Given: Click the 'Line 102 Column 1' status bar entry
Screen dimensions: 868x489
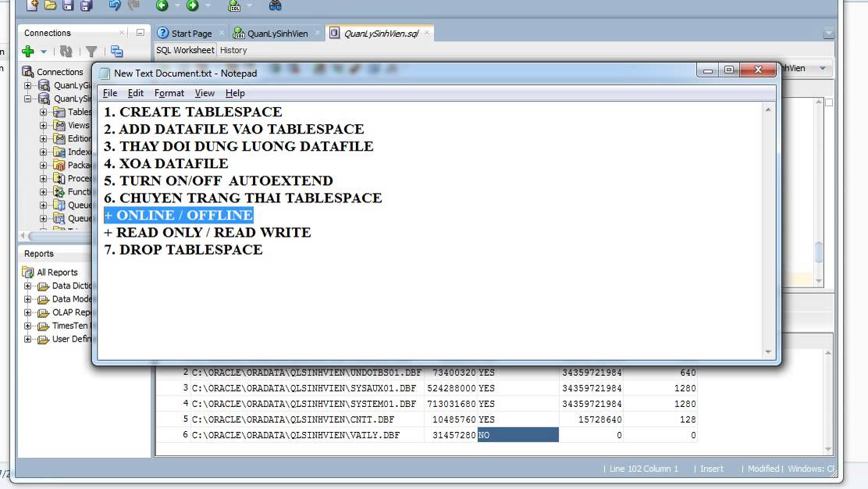Looking at the screenshot, I should coord(644,469).
